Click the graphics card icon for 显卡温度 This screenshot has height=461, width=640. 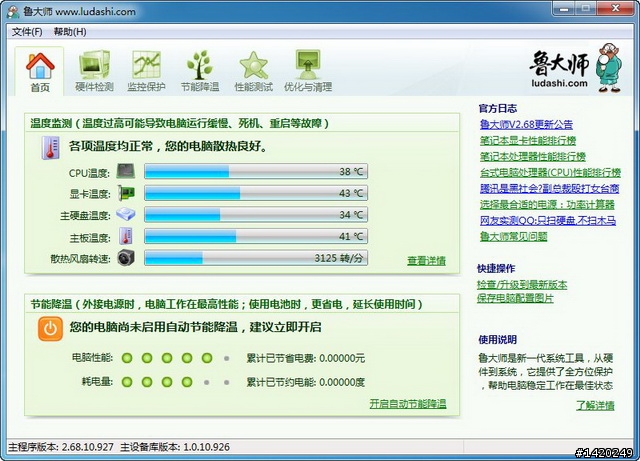point(126,193)
